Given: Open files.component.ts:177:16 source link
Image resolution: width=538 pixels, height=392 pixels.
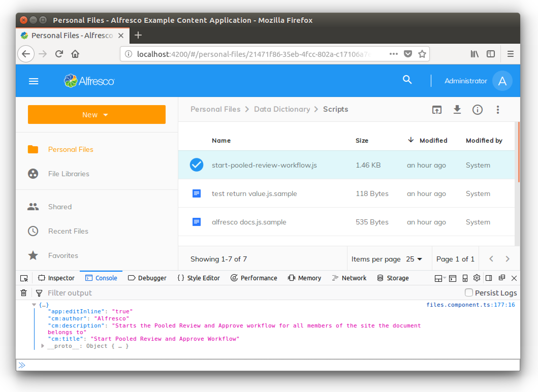Looking at the screenshot, I should click(x=470, y=305).
